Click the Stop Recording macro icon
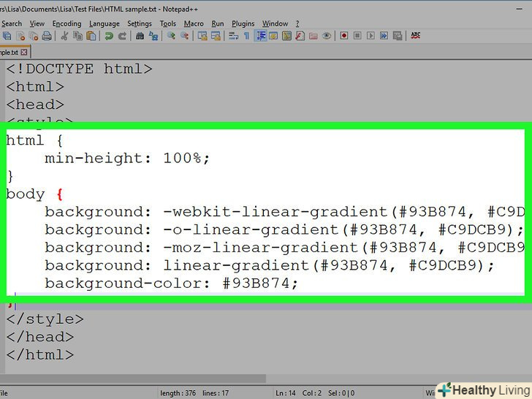The height and width of the screenshot is (399, 532). pyautogui.click(x=357, y=36)
